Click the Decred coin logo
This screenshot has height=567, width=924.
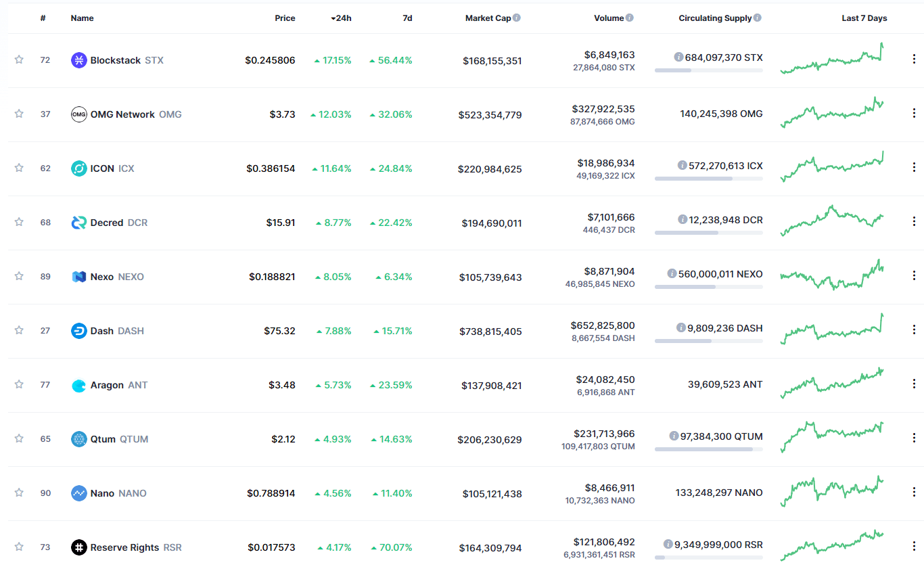point(79,223)
